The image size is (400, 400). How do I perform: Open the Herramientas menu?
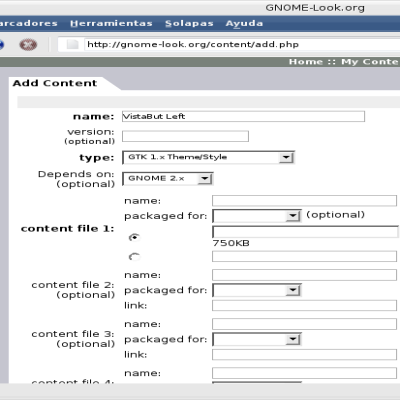(111, 23)
